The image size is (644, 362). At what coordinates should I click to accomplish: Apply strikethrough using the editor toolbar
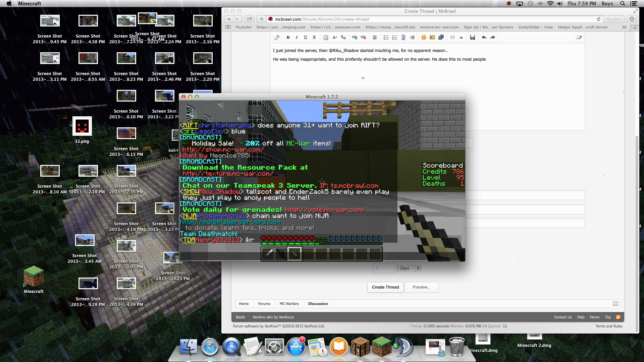pyautogui.click(x=314, y=38)
